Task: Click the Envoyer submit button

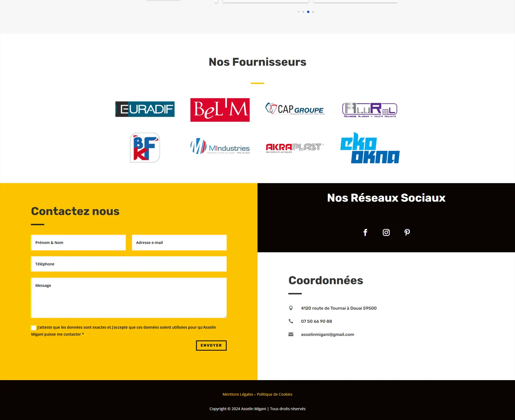Action: click(211, 345)
